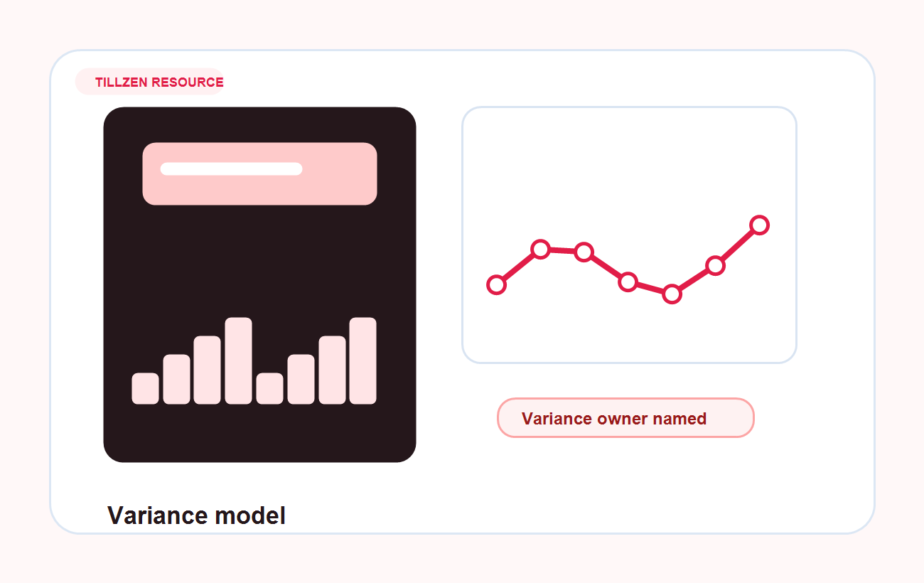Image resolution: width=924 pixels, height=583 pixels.
Task: Select the second data point on line chart
Action: [540, 249]
